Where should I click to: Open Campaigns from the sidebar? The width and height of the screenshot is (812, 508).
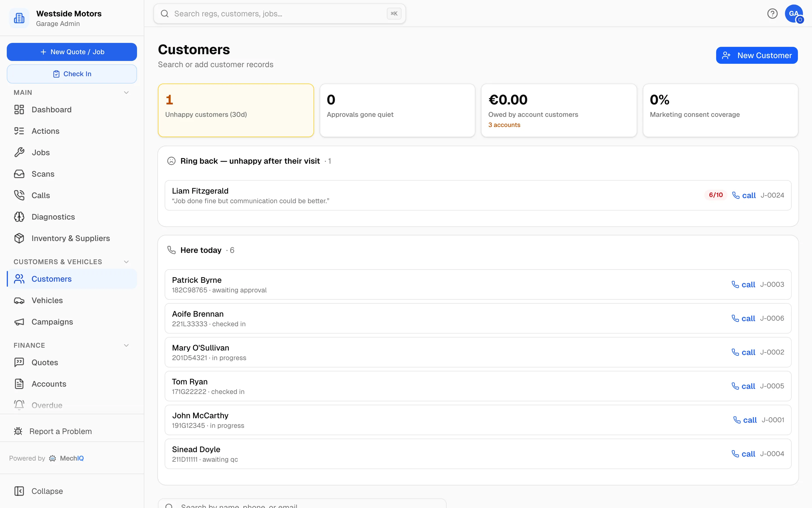pos(72,322)
